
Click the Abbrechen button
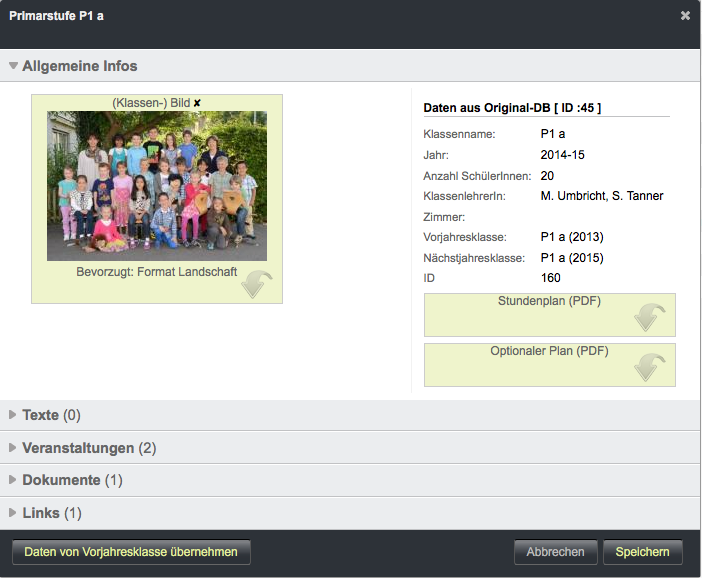(556, 552)
